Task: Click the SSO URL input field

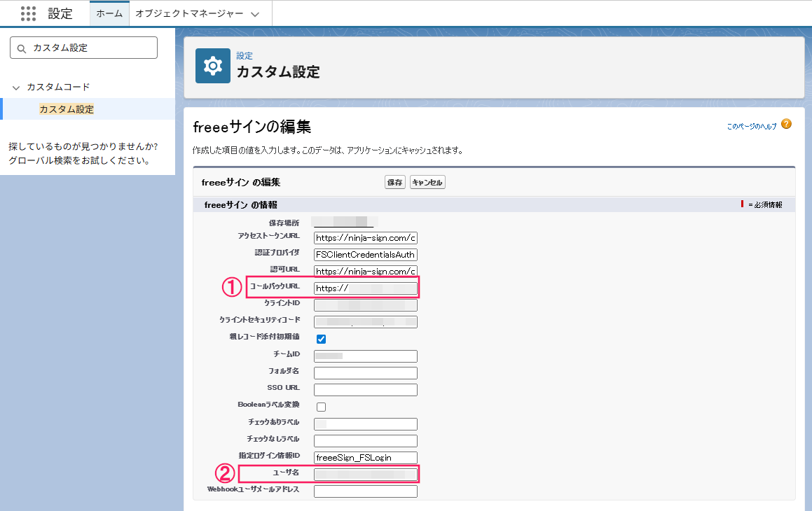Action: (x=365, y=389)
